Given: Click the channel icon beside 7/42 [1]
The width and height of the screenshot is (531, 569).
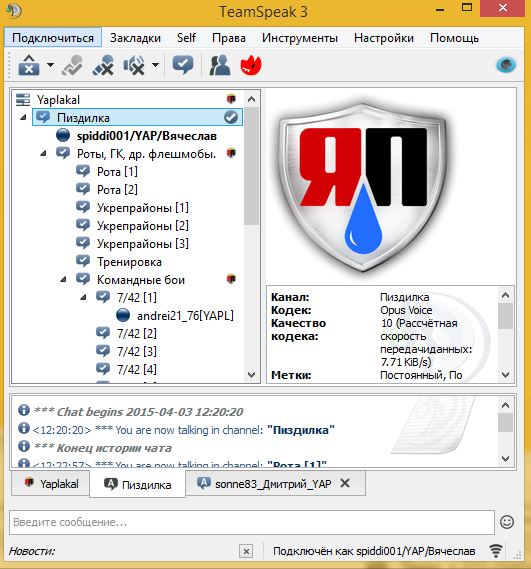Looking at the screenshot, I should pos(103,297).
